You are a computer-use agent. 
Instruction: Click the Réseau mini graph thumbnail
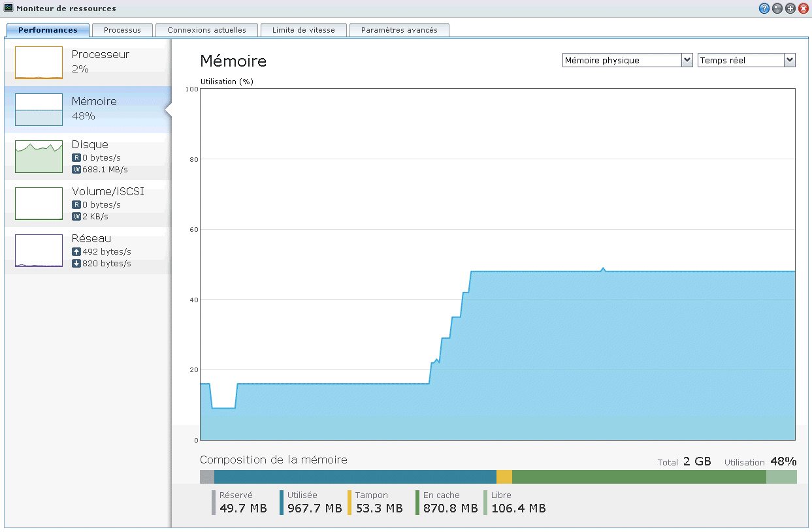[x=39, y=251]
